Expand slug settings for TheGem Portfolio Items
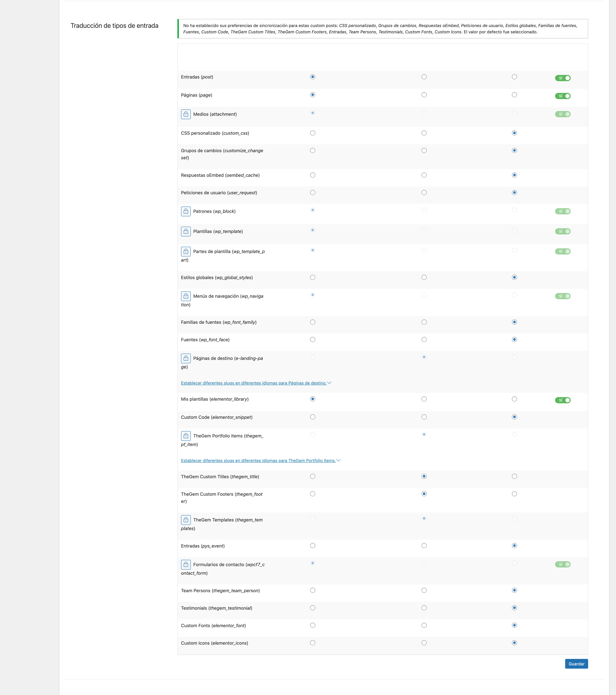This screenshot has width=616, height=695. [261, 461]
